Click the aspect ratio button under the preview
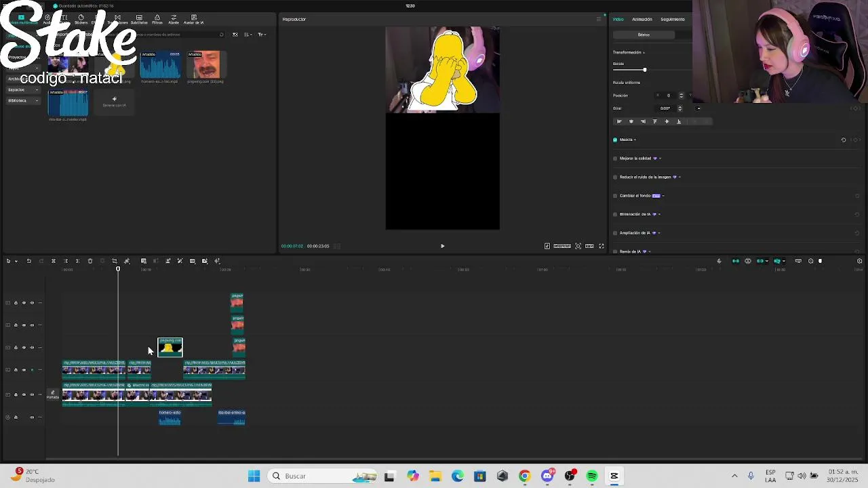Viewport: 868px width, 488px height. [x=589, y=246]
